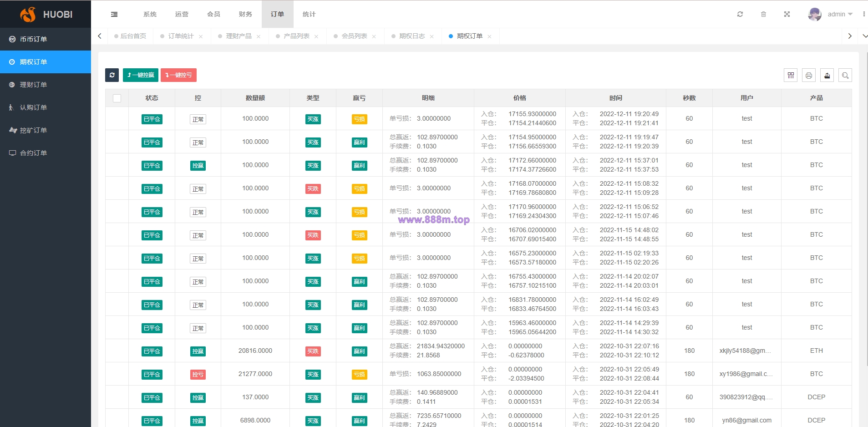The height and width of the screenshot is (427, 868).
Task: Close the 订单统计 tab
Action: coord(201,36)
